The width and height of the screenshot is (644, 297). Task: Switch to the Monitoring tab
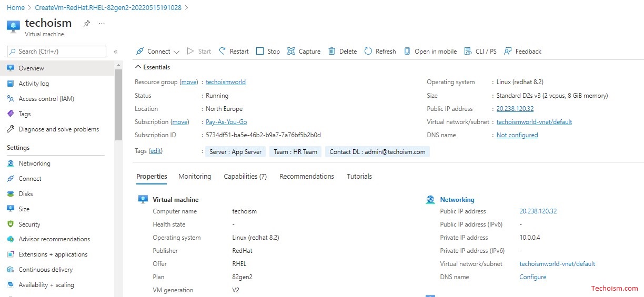tap(195, 177)
